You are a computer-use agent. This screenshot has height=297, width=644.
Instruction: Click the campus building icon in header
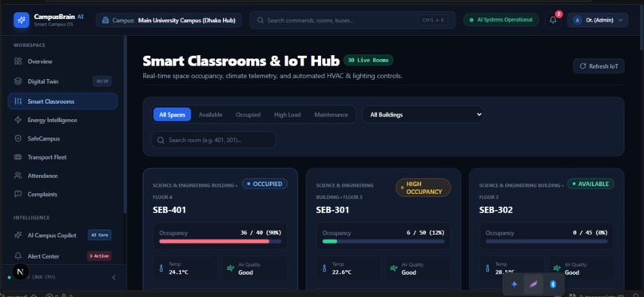[x=105, y=20]
